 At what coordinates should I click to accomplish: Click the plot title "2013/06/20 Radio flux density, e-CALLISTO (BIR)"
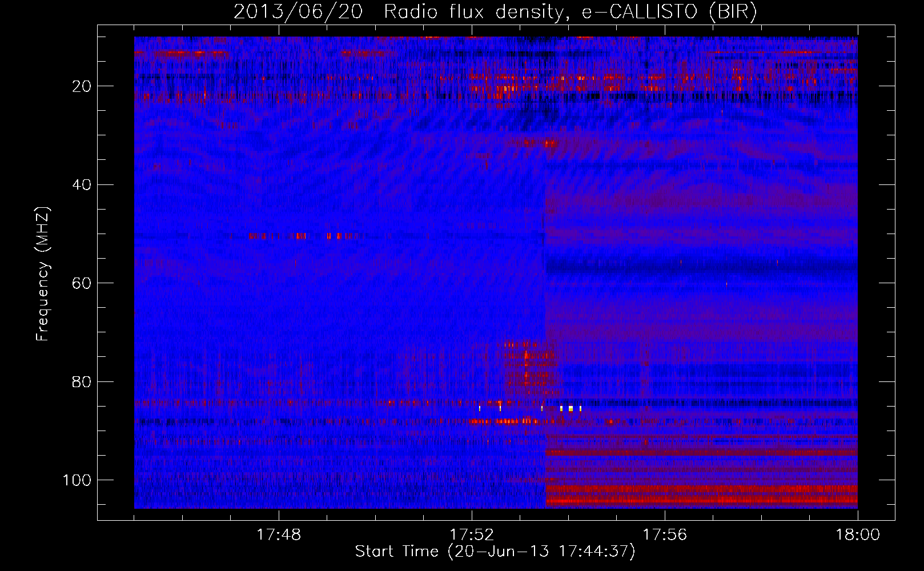495,11
